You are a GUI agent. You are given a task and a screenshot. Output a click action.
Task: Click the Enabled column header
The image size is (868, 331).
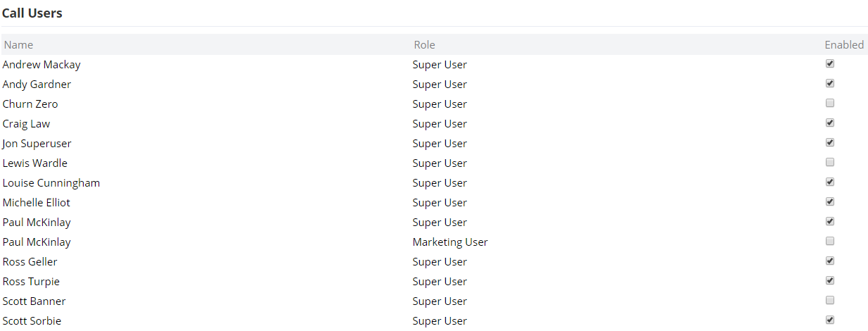pyautogui.click(x=844, y=44)
